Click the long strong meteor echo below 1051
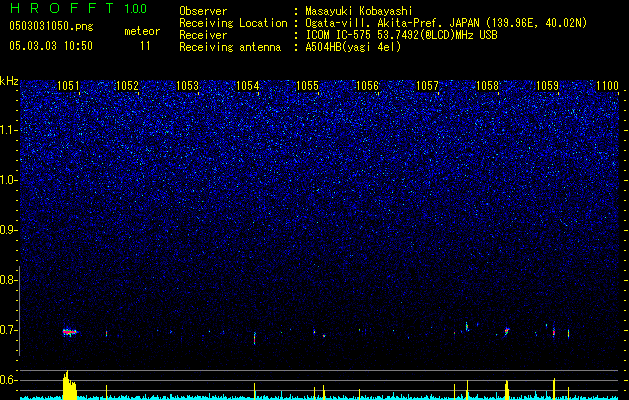629x400 pixels. (x=69, y=332)
